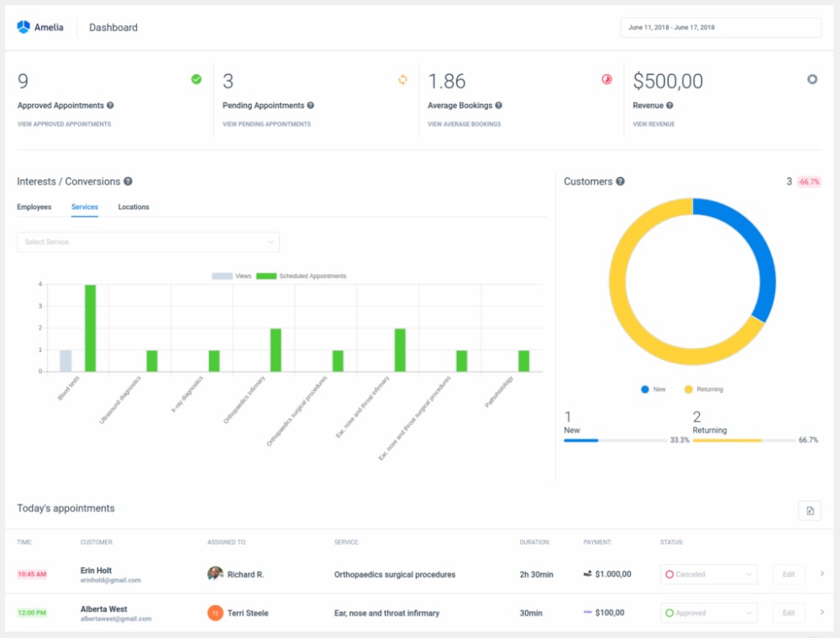The width and height of the screenshot is (840, 638).
Task: Open View Approved Appointments link
Action: coord(65,124)
